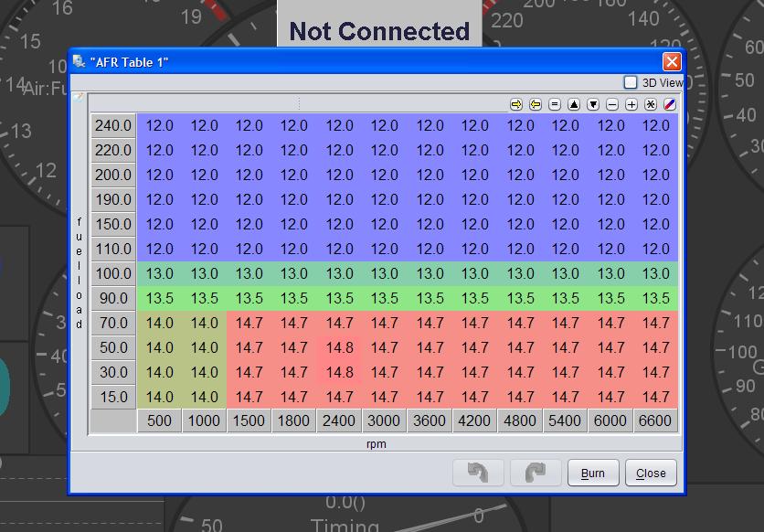Click the up-triangle increment icon
Image resolution: width=764 pixels, height=532 pixels.
[x=574, y=104]
